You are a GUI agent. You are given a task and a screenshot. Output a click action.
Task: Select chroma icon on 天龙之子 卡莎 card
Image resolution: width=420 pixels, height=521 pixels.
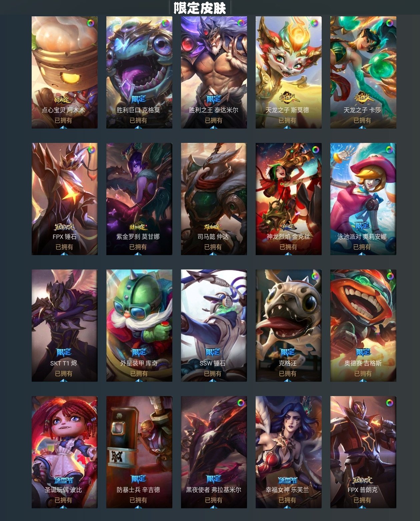(x=389, y=23)
